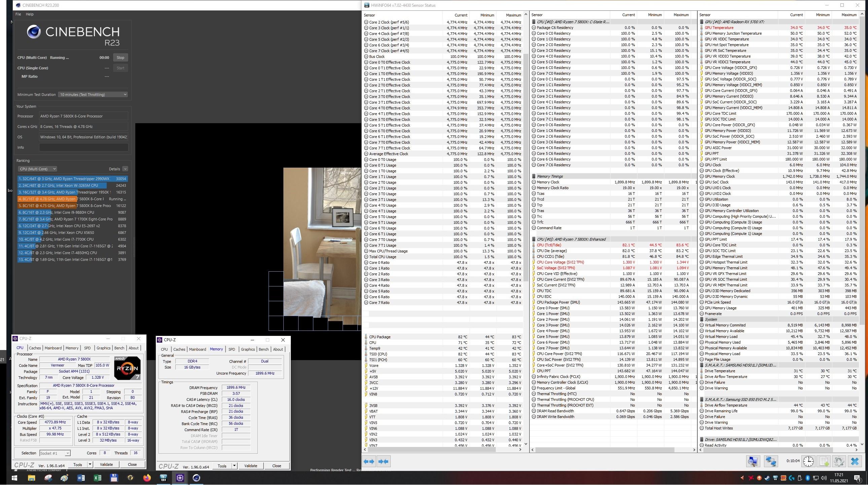Open Windows Start menu
The height and width of the screenshot is (485, 868).
14,478
